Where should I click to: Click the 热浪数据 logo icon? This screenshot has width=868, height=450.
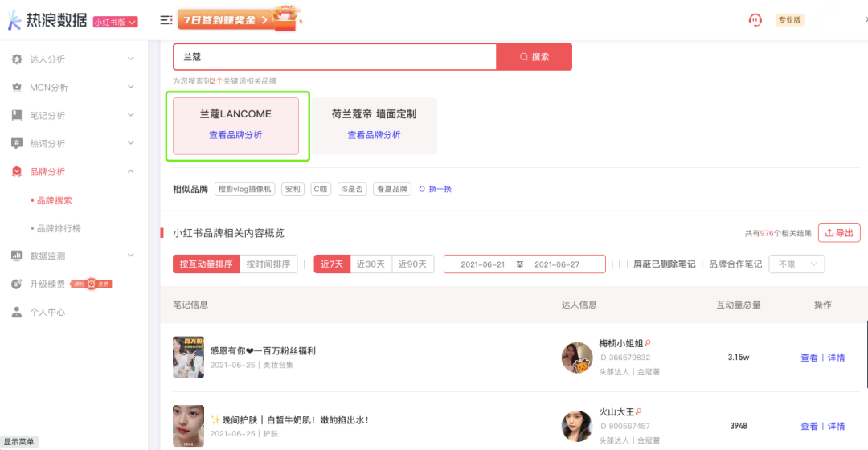[14, 20]
